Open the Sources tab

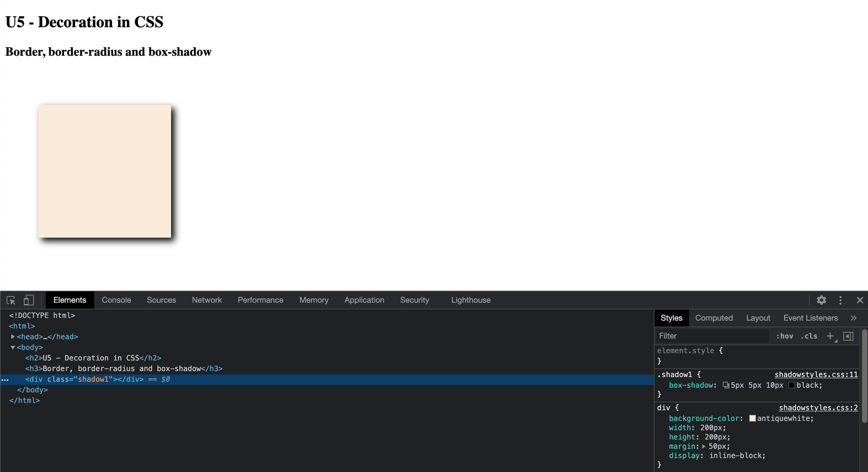(161, 300)
